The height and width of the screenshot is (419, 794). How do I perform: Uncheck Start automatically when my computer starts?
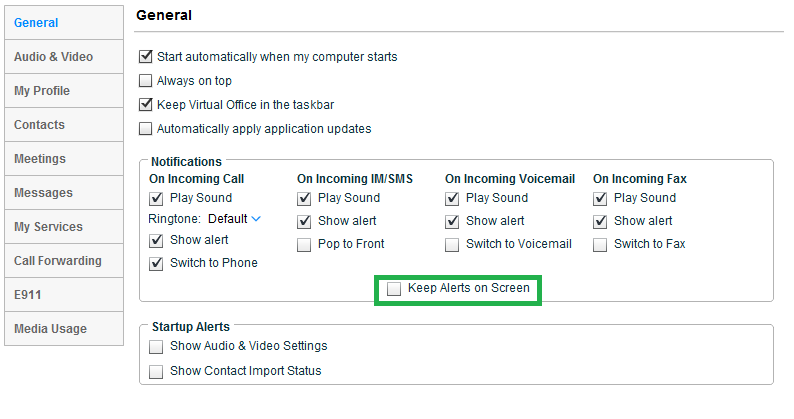[146, 56]
